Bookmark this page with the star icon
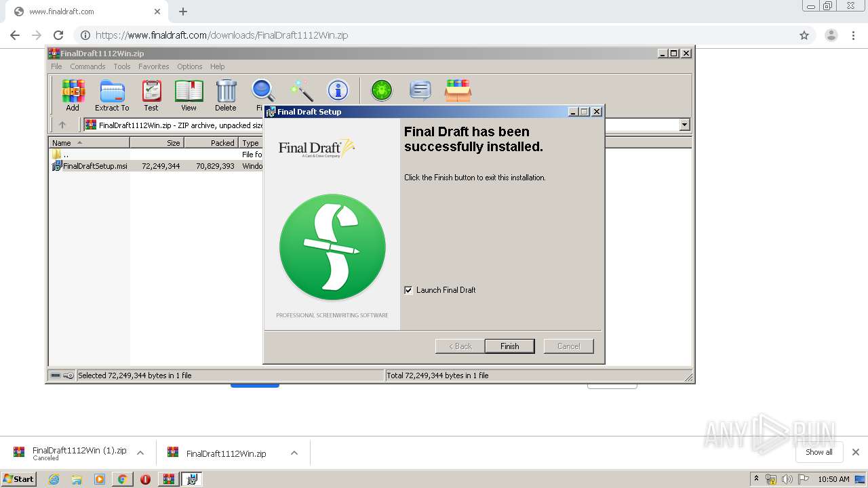This screenshot has height=488, width=868. pyautogui.click(x=804, y=35)
